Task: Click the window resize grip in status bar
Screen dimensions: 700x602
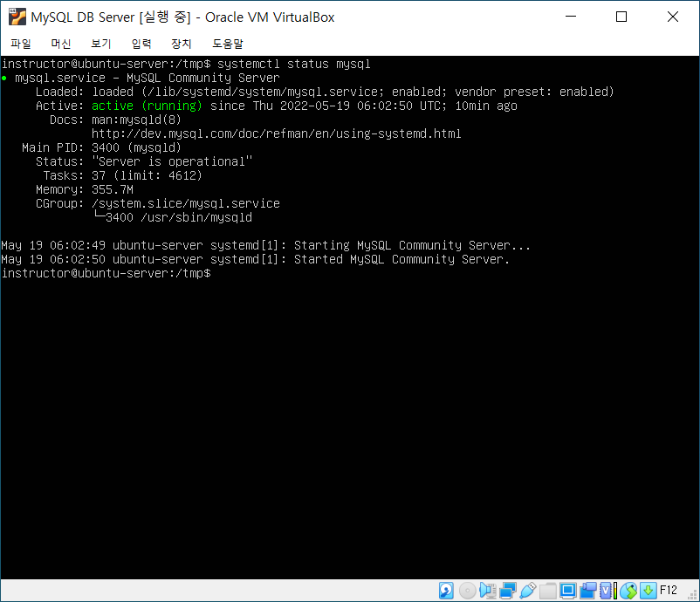Action: pyautogui.click(x=693, y=595)
